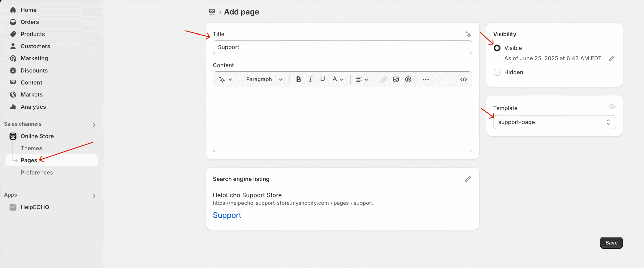Open more formatting options ellipsis
The height and width of the screenshot is (268, 644).
(x=426, y=79)
